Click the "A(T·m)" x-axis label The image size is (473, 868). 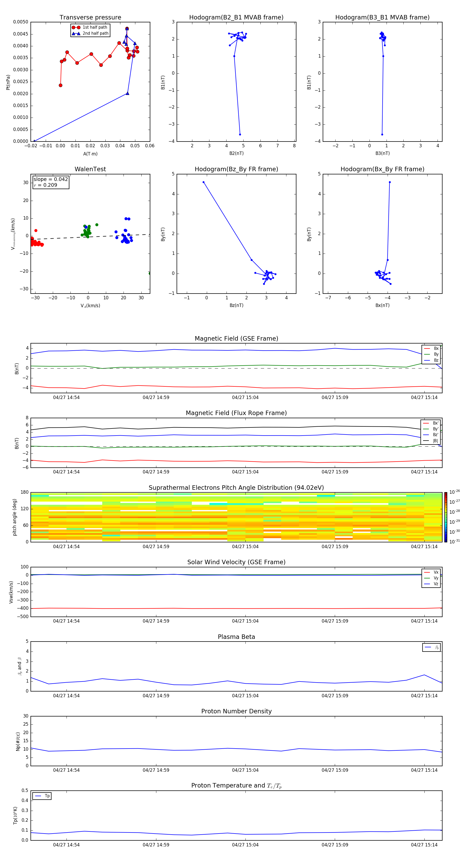90,154
